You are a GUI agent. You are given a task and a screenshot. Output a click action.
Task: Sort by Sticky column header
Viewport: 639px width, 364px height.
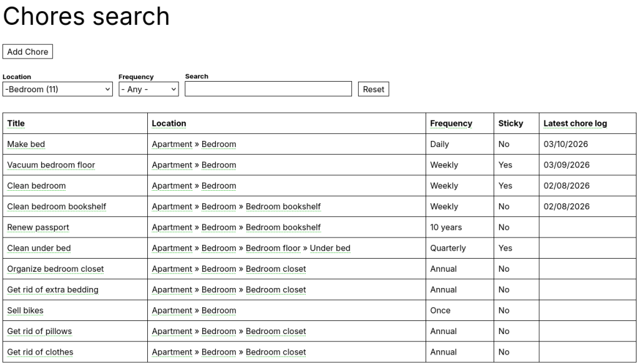[x=510, y=123]
